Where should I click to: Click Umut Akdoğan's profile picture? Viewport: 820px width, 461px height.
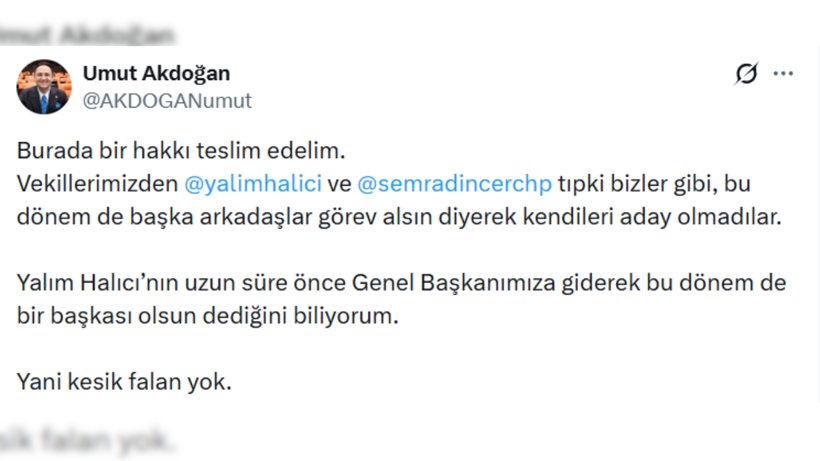(x=44, y=86)
